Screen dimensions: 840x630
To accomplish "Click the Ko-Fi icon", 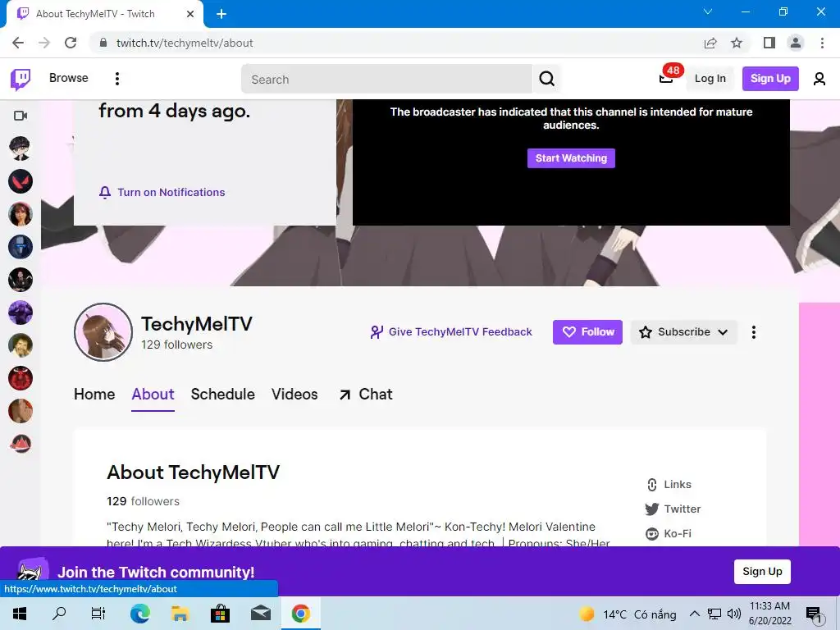I will pos(651,533).
